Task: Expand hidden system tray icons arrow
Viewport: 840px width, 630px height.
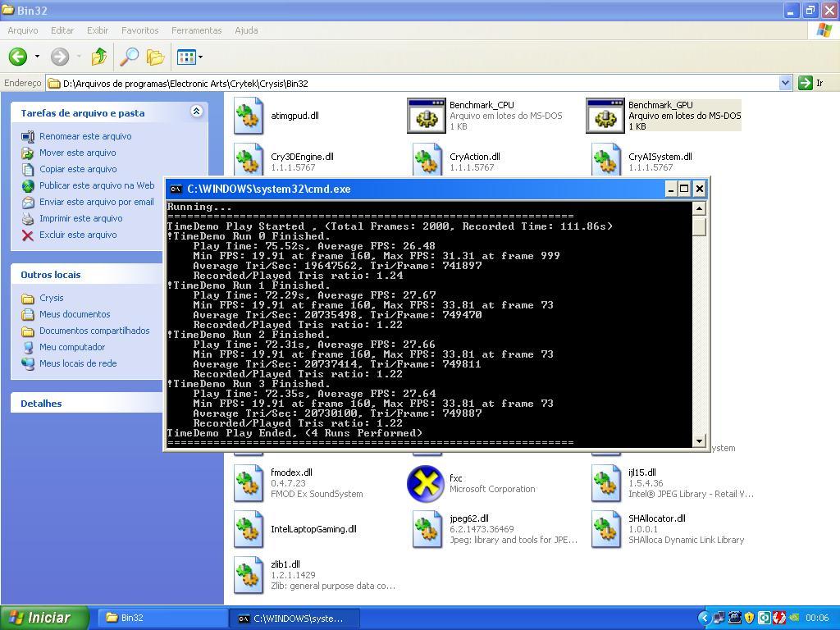Action: (x=704, y=619)
